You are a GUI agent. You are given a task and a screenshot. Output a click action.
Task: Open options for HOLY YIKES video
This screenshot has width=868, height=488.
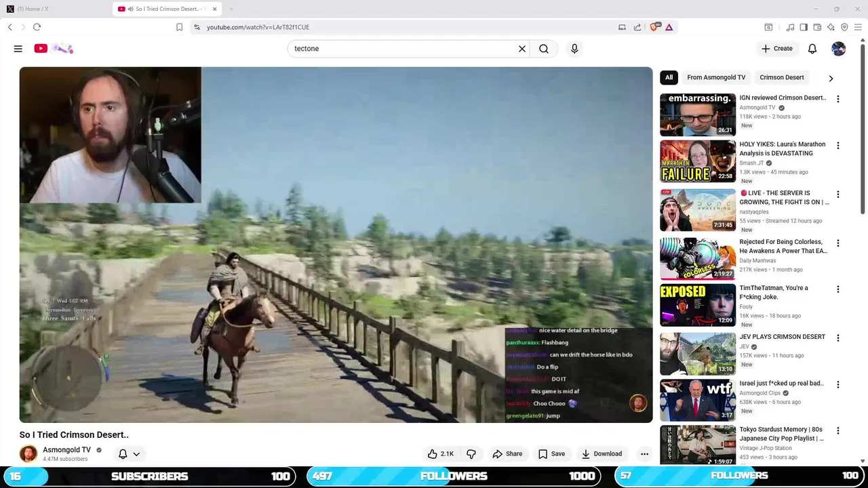click(x=838, y=146)
